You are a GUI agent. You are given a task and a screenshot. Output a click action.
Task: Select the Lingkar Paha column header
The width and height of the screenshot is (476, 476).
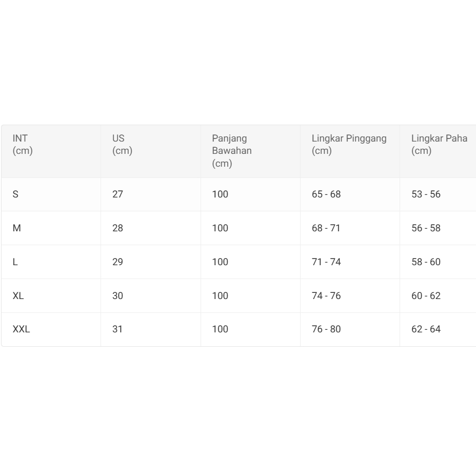click(x=439, y=145)
